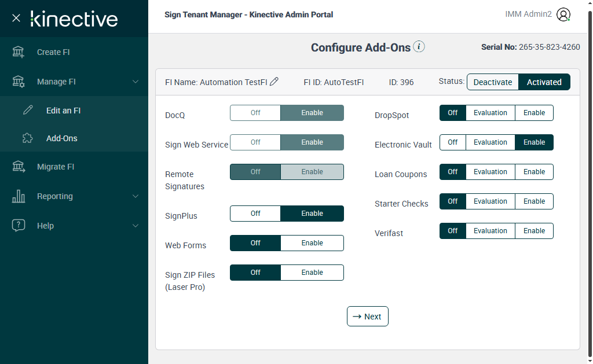Enable Loan Coupons add-on
The image size is (593, 364).
534,172
